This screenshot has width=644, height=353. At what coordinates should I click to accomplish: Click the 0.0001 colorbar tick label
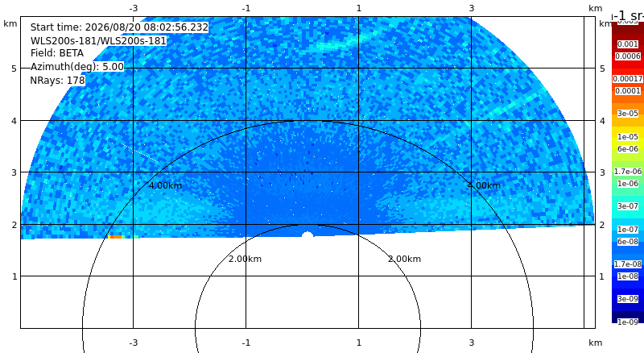628,90
